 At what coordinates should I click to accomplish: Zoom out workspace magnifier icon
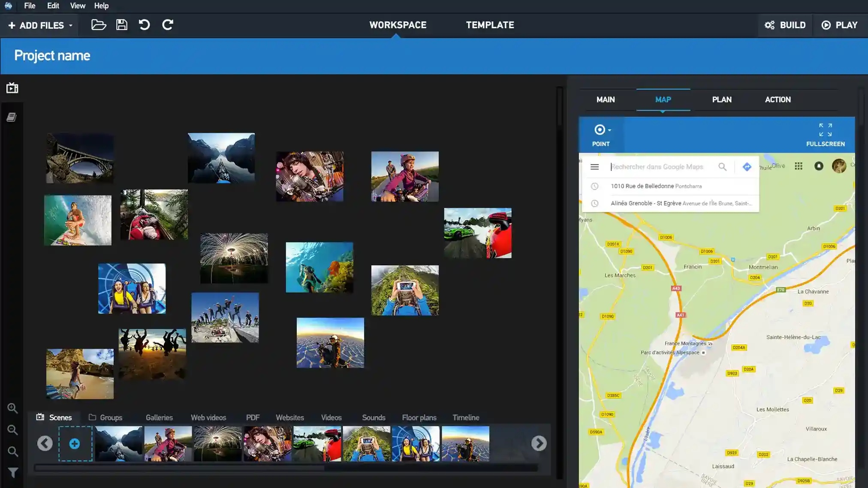[12, 430]
